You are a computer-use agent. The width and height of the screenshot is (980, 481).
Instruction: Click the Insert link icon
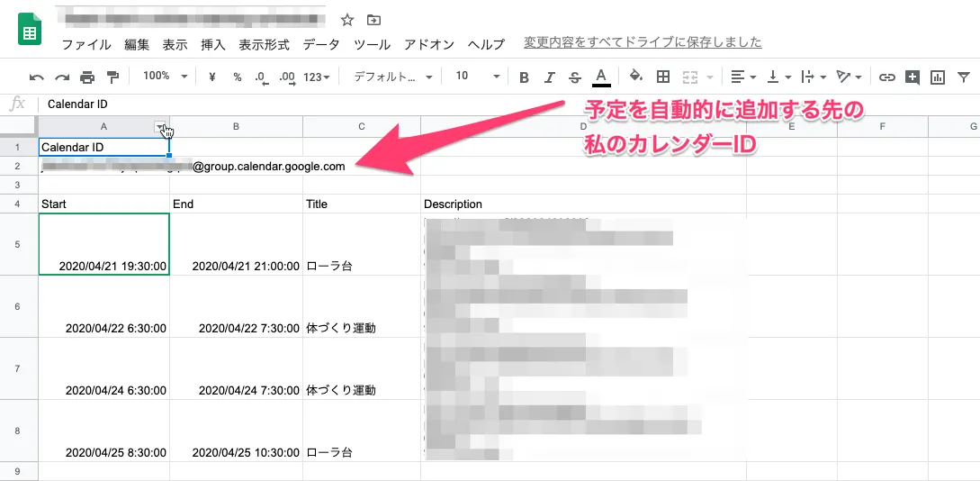[x=886, y=77]
